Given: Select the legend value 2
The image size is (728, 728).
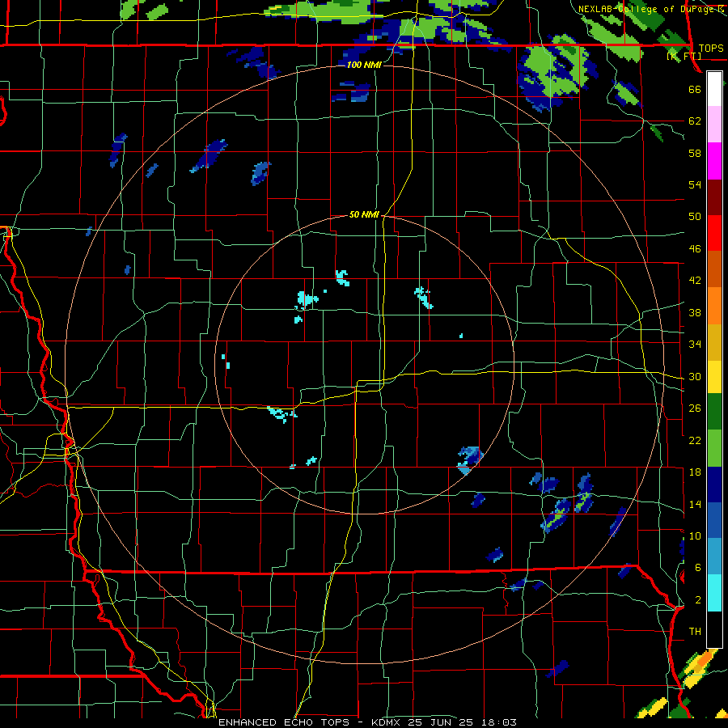Looking at the screenshot, I should pos(697,599).
